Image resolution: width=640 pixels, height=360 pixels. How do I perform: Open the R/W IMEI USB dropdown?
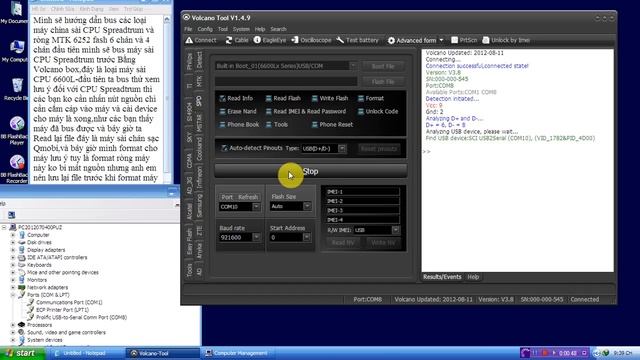395,230
